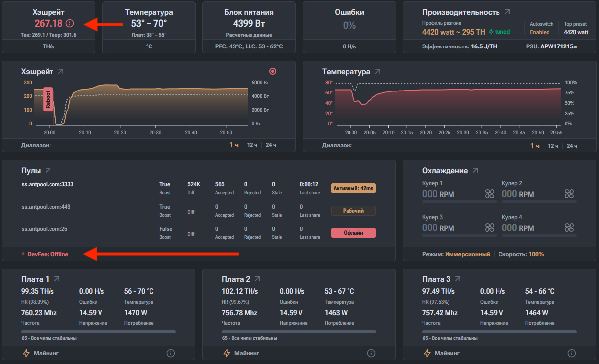
Task: Click the Офлайн pool status button
Action: tap(353, 233)
